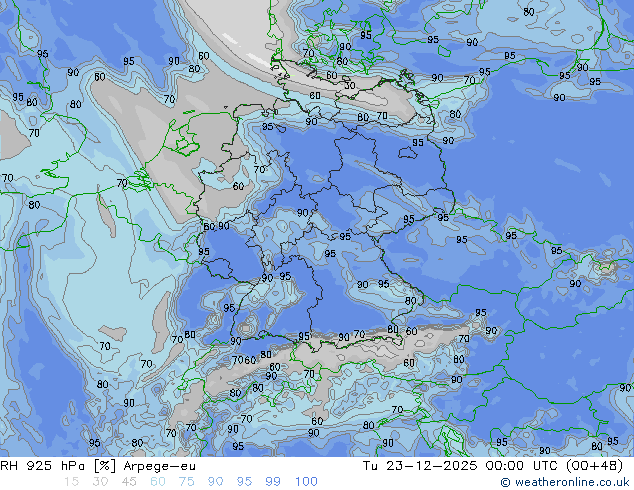Click legend value 30 in the color scale
Viewport: 634px width, 490px height.
tap(100, 482)
